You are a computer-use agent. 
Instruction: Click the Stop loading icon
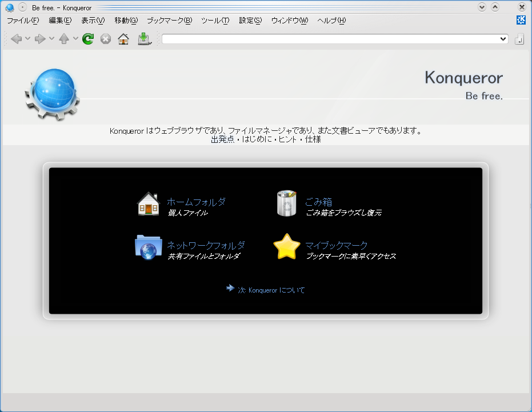pyautogui.click(x=106, y=39)
